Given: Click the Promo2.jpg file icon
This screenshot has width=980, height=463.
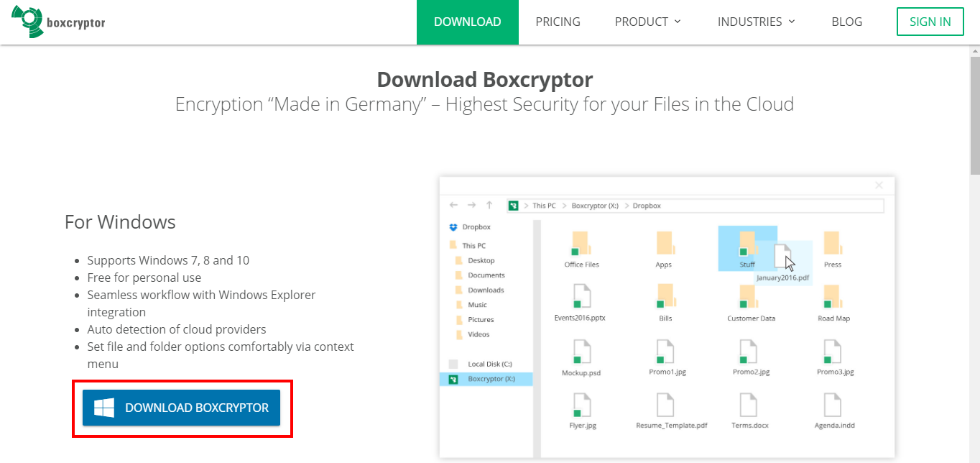Looking at the screenshot, I should pos(749,351).
